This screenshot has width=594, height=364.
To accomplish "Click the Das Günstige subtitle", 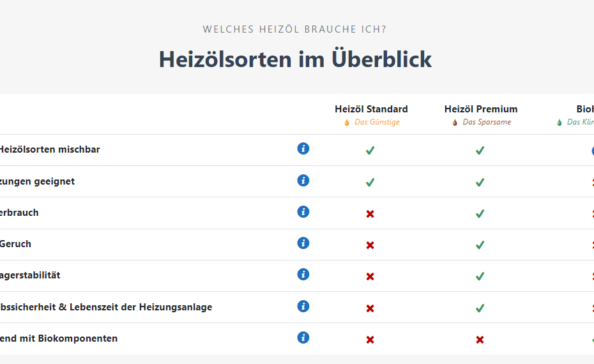I will [377, 122].
